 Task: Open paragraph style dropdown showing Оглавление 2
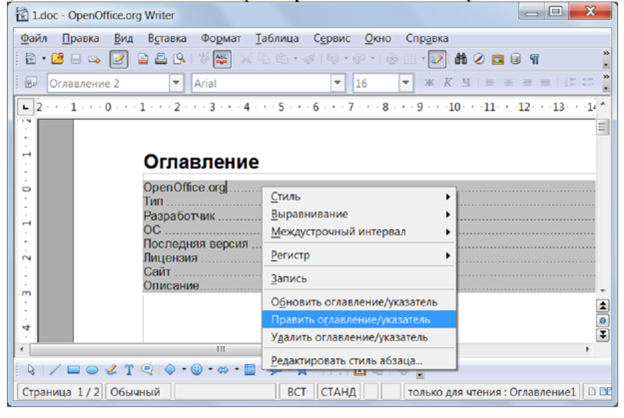177,84
